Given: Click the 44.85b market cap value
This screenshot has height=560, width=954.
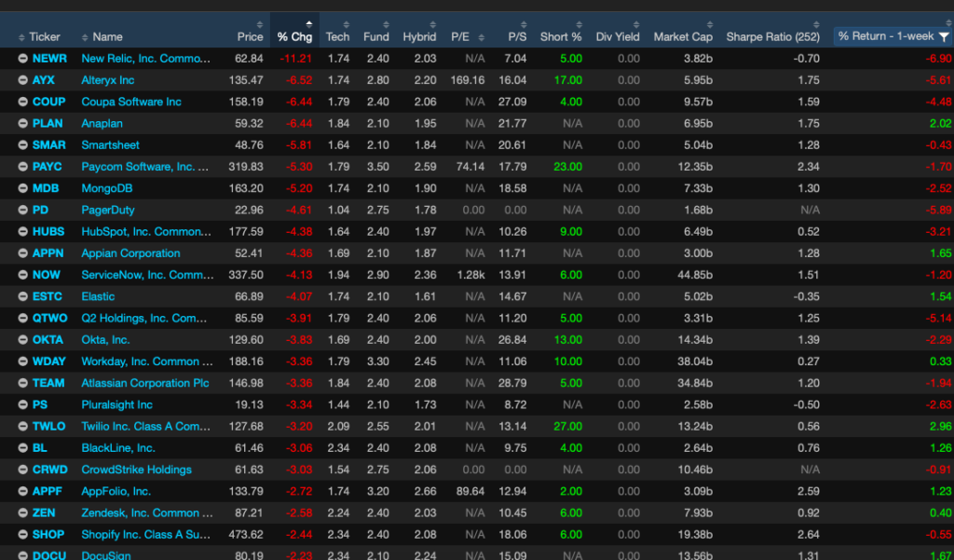Looking at the screenshot, I should (x=695, y=275).
